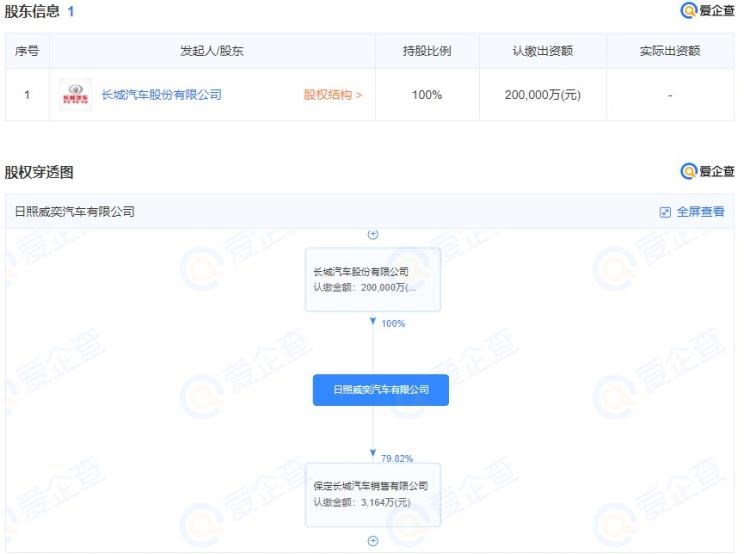
Task: Click the 79.82% percentage label
Action: pos(397,458)
